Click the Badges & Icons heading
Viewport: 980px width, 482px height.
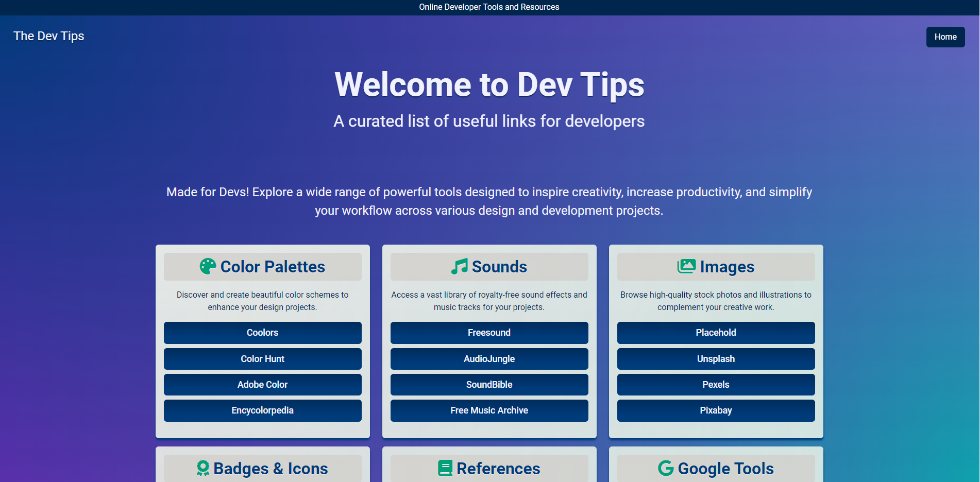click(271, 469)
